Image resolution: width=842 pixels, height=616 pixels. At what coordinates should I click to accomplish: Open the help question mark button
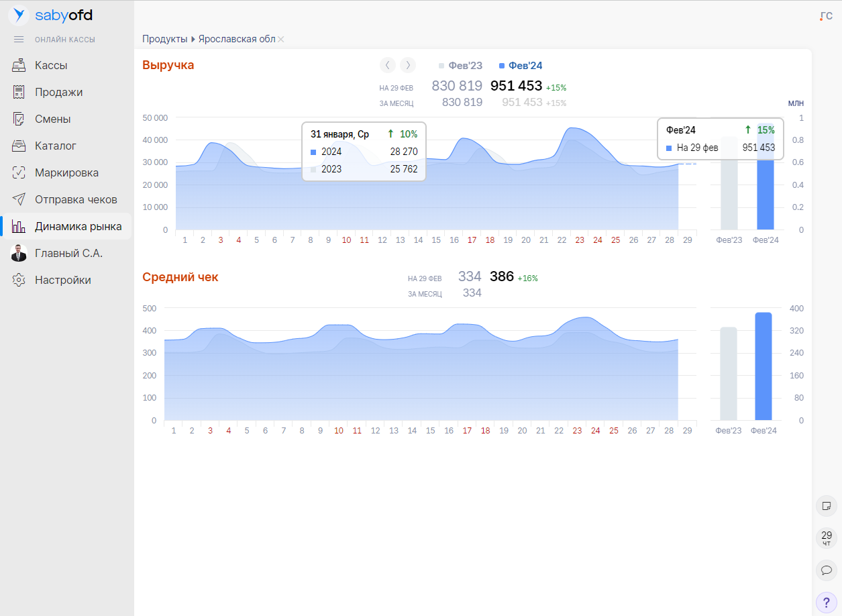[x=826, y=603]
